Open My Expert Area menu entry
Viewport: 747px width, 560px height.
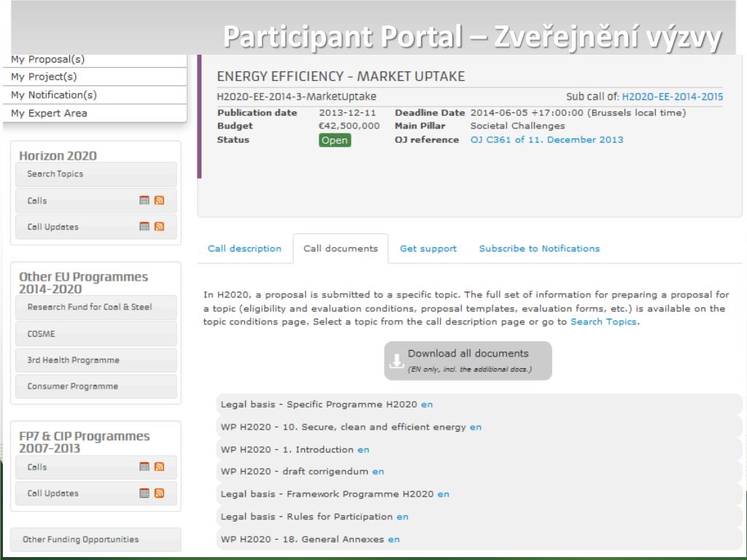(95, 113)
